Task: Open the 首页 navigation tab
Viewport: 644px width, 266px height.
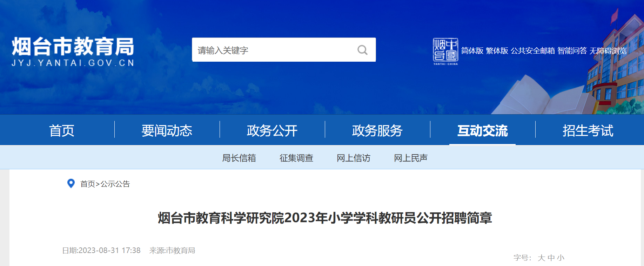Action: click(x=62, y=130)
